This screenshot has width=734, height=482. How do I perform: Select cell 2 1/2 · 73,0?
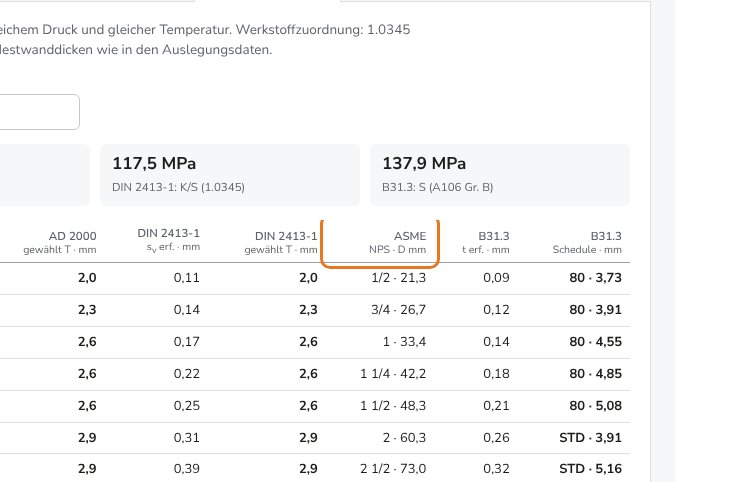(393, 469)
